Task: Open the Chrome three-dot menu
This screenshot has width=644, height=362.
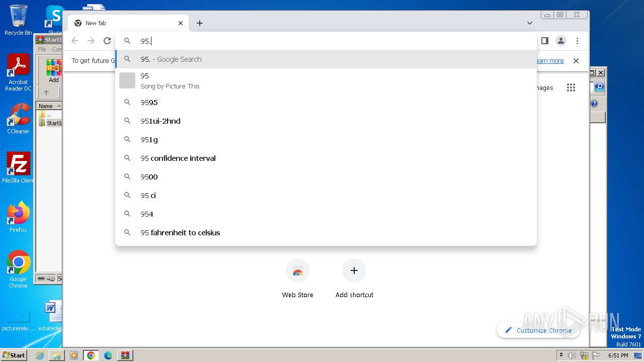Action: [x=577, y=41]
